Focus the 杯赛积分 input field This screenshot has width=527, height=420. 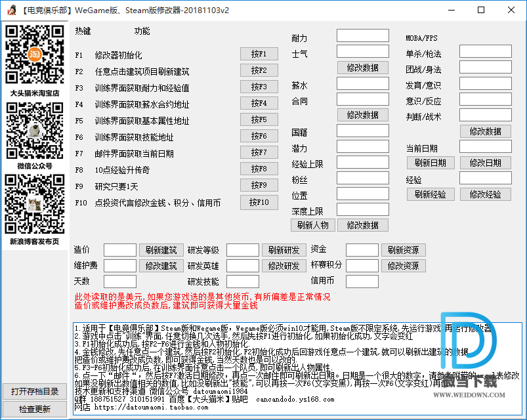click(362, 266)
